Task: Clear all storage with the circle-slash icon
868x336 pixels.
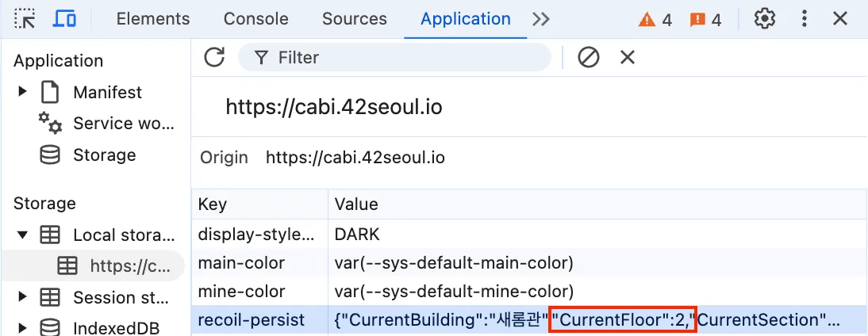Action: pyautogui.click(x=589, y=57)
